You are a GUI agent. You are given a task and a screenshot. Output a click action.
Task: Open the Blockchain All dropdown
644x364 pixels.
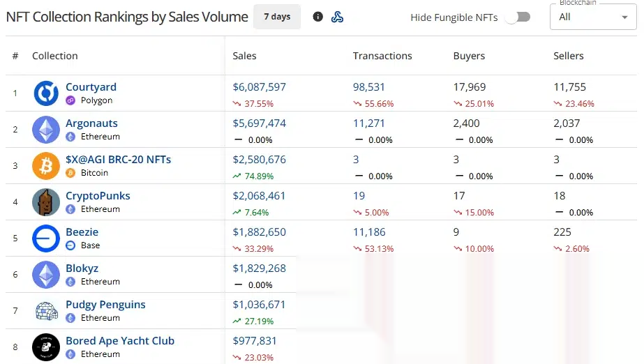pos(593,17)
